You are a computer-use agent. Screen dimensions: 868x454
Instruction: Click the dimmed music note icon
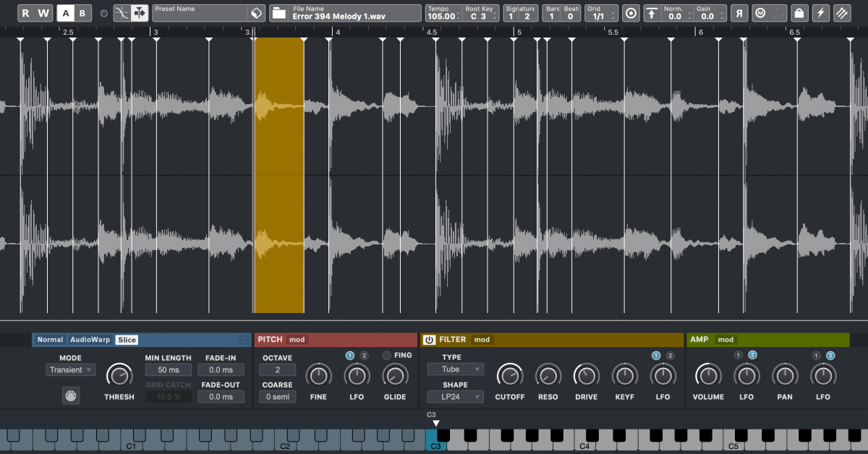pyautogui.click(x=778, y=13)
